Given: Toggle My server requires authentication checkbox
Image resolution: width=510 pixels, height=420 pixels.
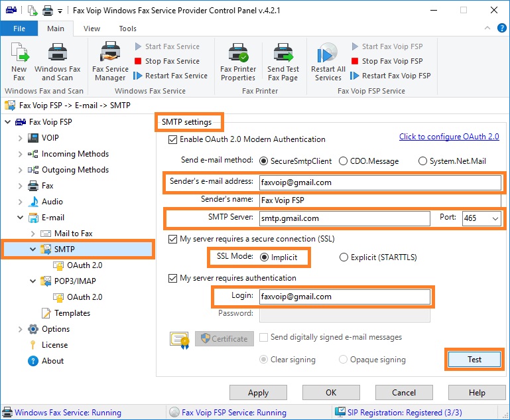Looking at the screenshot, I should click(172, 279).
